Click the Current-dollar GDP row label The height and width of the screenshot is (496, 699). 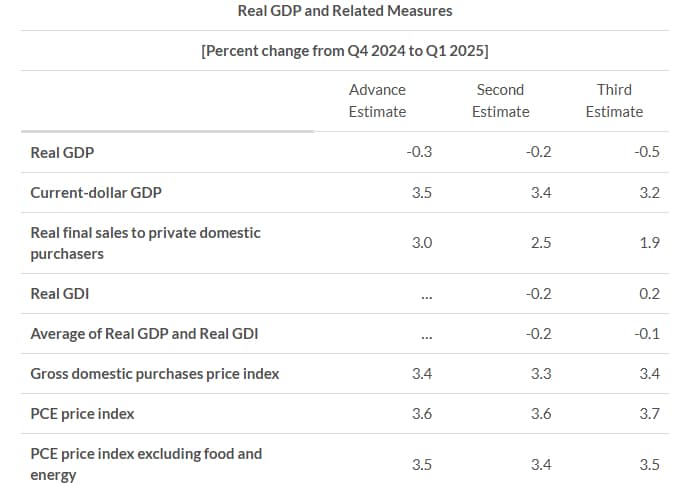(93, 193)
